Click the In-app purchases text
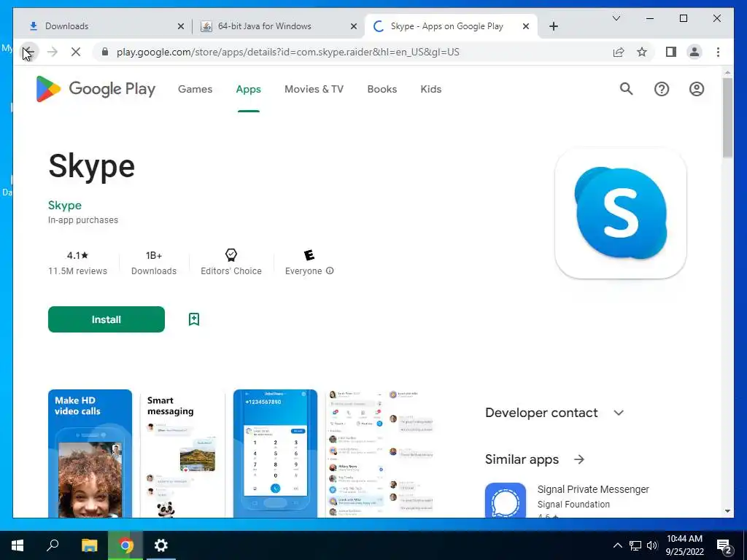Screen dimensions: 747x560 click(83, 220)
